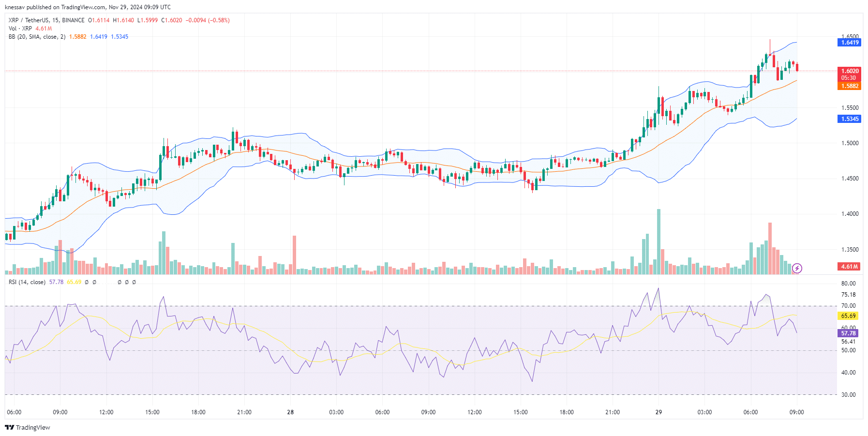The image size is (868, 436).
Task: Click the 50.00 RSI axis label
Action: [x=848, y=350]
